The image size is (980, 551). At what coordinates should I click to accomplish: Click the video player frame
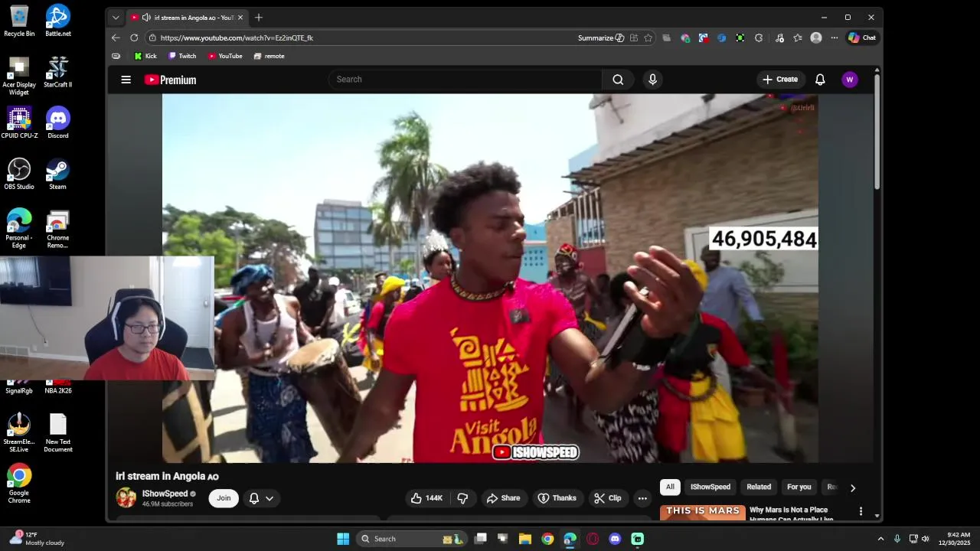click(x=490, y=279)
